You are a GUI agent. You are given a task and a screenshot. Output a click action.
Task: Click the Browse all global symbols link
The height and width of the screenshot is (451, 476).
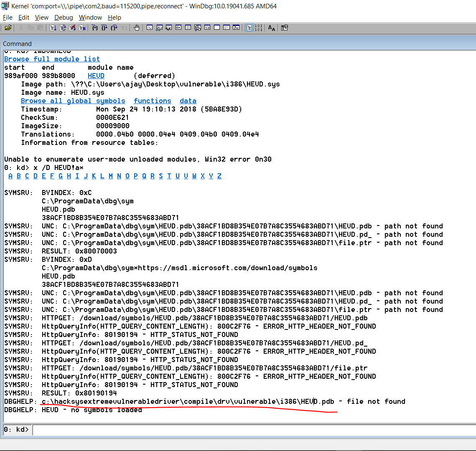click(73, 101)
